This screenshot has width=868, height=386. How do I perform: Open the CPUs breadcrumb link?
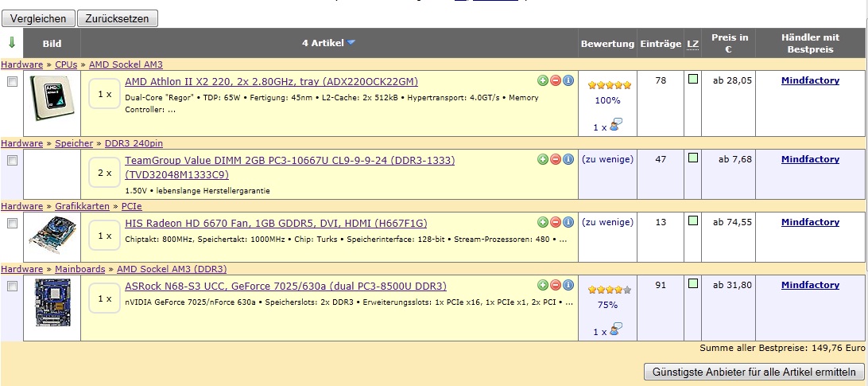(66, 64)
